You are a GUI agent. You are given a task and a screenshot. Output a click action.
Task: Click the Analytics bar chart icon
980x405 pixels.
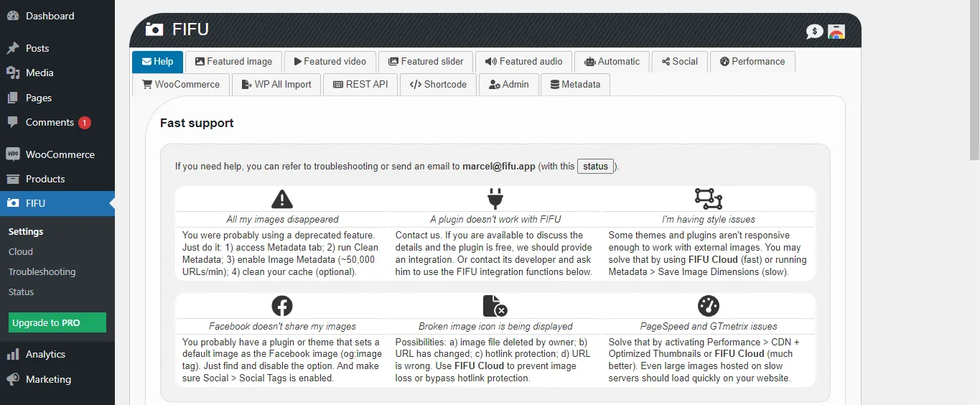[13, 354]
